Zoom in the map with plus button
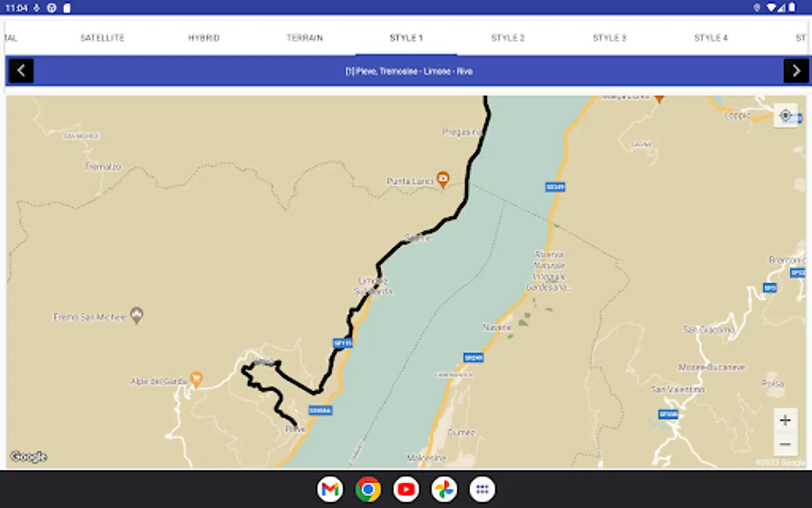812x508 pixels. [785, 421]
